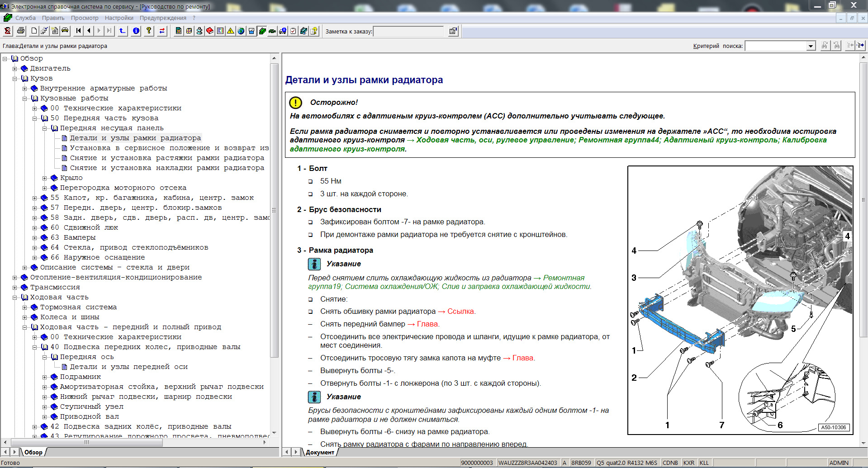The height and width of the screenshot is (468, 868).
Task: Go to previous page arrow
Action: [x=89, y=31]
